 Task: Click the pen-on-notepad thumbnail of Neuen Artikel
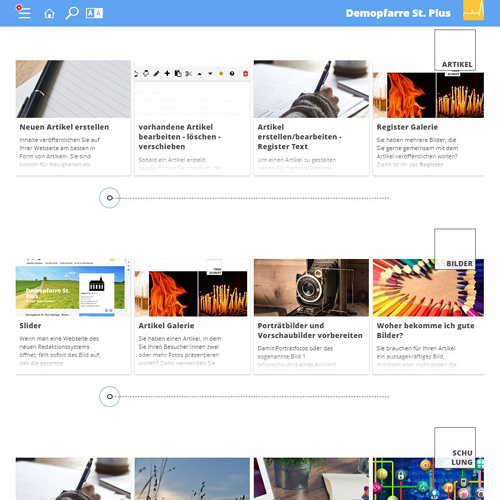click(x=73, y=89)
